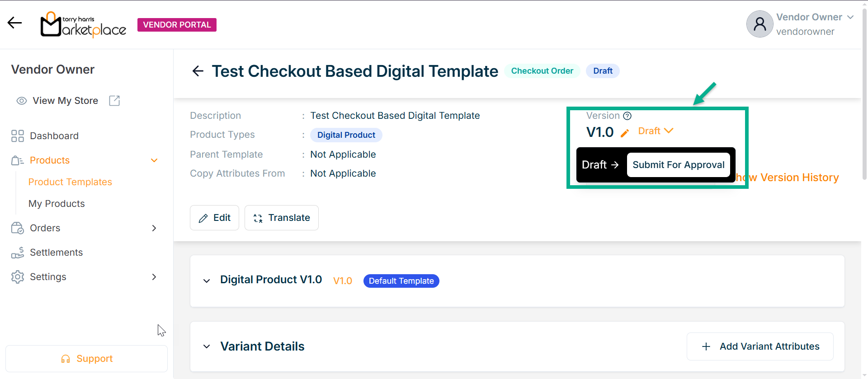Click Submit For Approval button

point(678,165)
